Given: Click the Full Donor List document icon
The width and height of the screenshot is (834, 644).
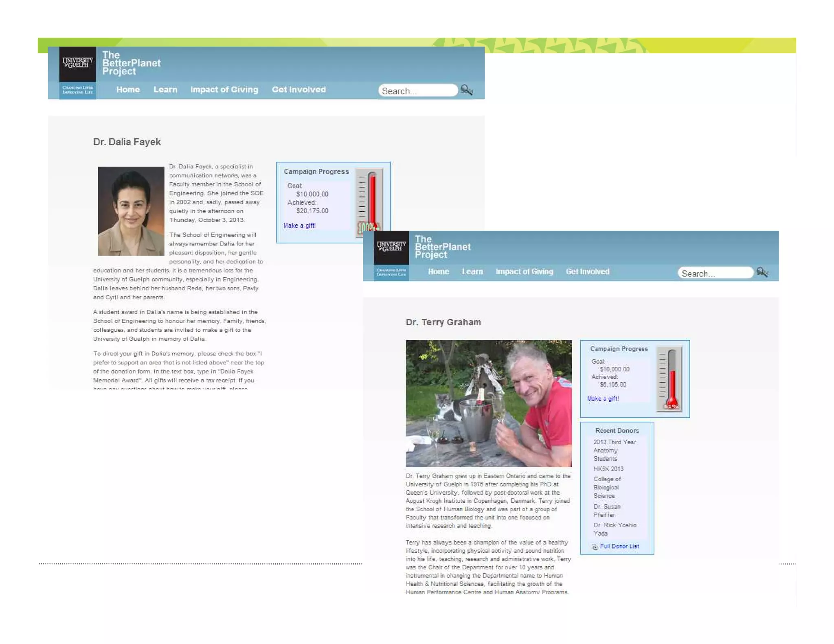Looking at the screenshot, I should (595, 547).
